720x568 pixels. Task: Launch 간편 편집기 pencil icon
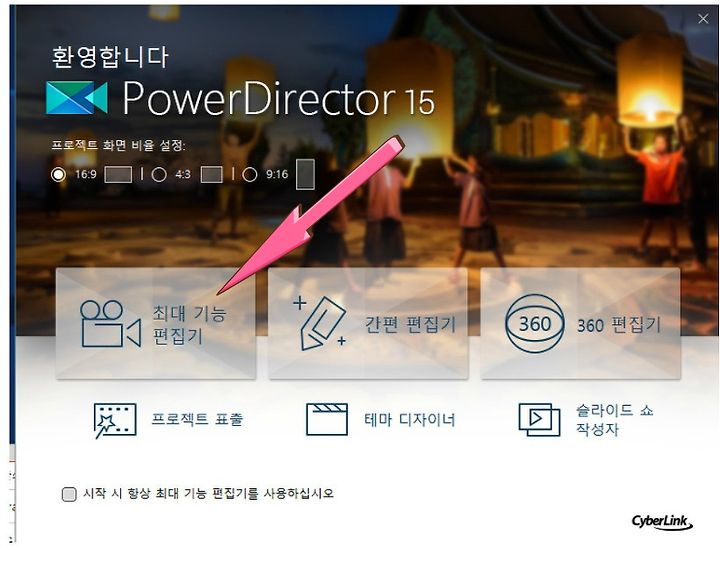(x=320, y=323)
